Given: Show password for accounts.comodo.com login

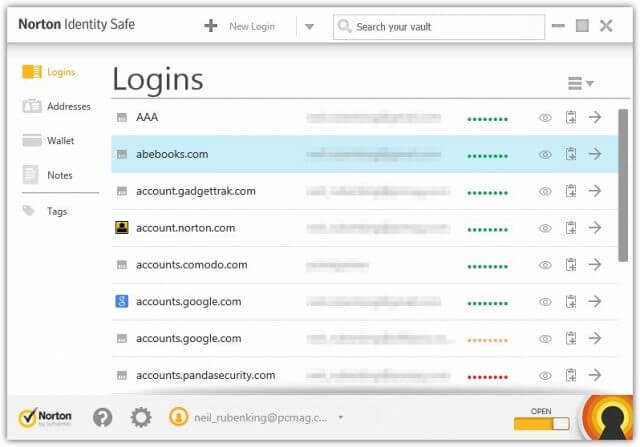Looking at the screenshot, I should (545, 265).
